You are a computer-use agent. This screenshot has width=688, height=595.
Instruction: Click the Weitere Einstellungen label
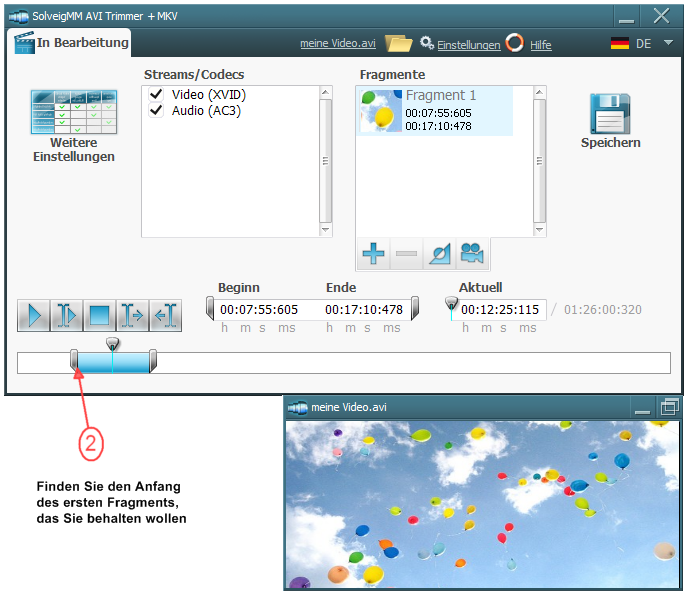tap(74, 150)
